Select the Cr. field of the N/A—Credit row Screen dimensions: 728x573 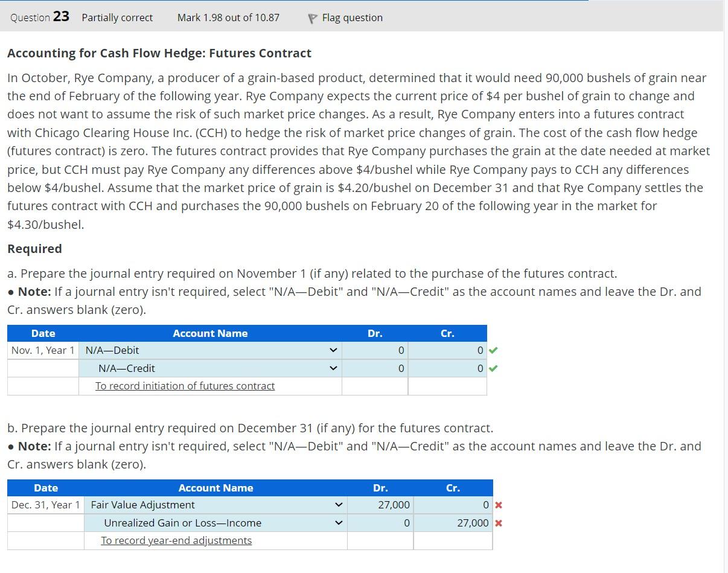(448, 368)
